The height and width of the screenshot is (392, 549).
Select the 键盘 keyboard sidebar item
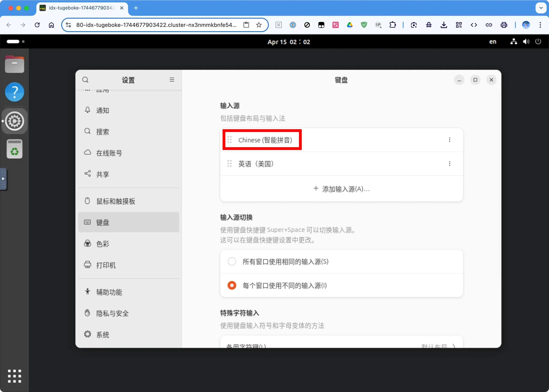pos(129,222)
